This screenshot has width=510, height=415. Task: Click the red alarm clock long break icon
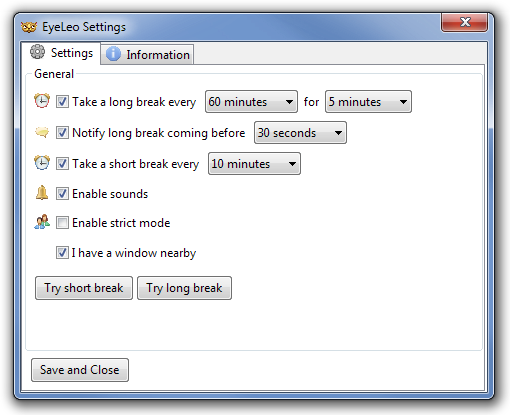coord(42,101)
